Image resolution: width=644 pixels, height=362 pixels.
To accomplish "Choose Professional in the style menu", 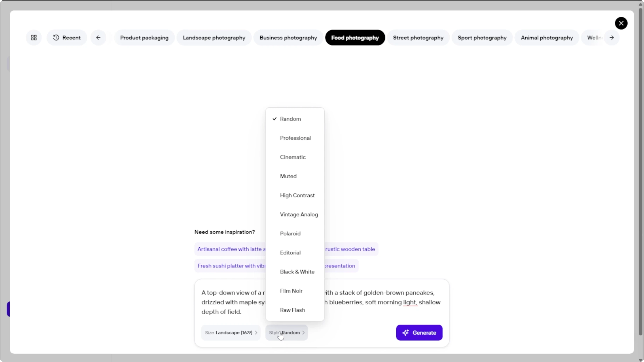I will tap(295, 138).
